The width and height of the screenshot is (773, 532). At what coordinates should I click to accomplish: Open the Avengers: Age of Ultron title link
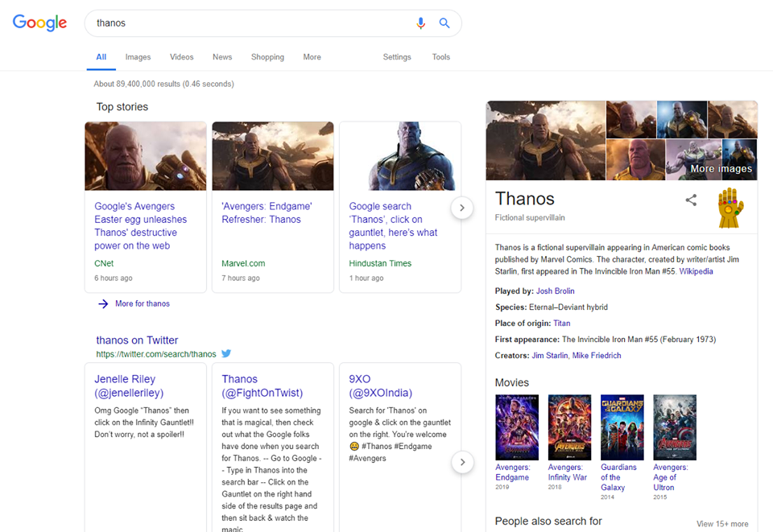pyautogui.click(x=671, y=477)
